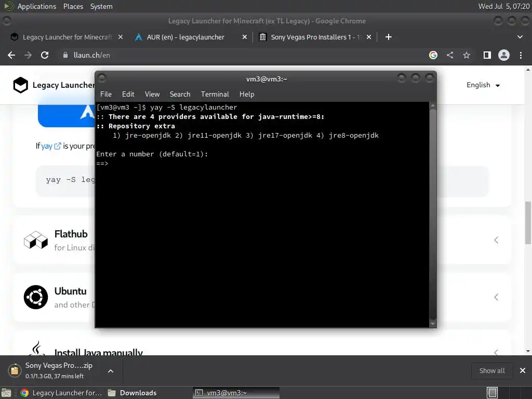Image resolution: width=532 pixels, height=399 pixels.
Task: Click the Chrome page scrollbar thumb
Action: 528,222
